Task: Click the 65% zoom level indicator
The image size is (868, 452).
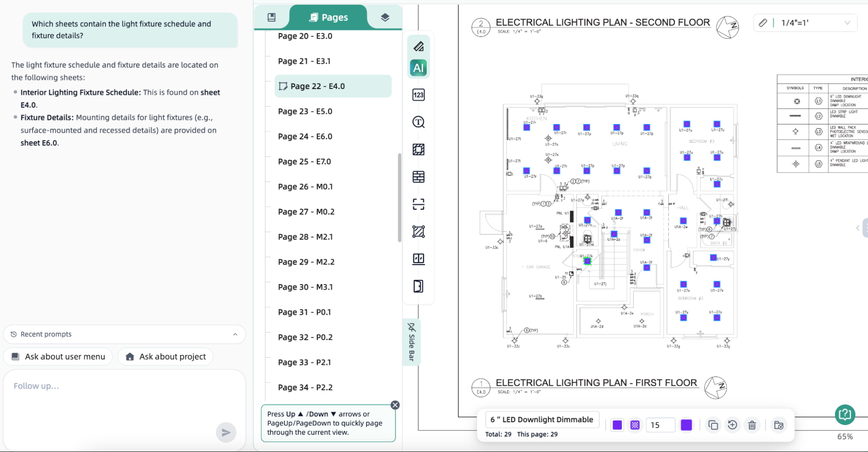Action: coord(845,437)
